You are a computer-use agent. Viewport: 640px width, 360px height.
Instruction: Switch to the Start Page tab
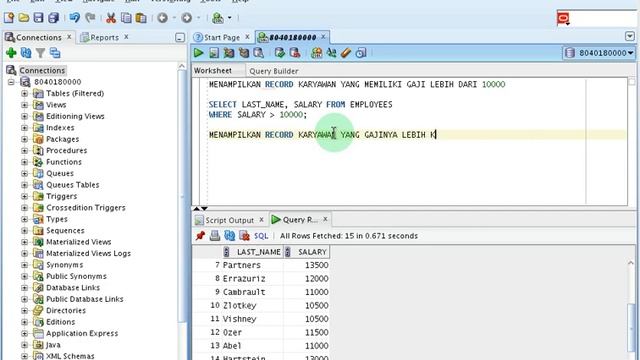pyautogui.click(x=222, y=37)
